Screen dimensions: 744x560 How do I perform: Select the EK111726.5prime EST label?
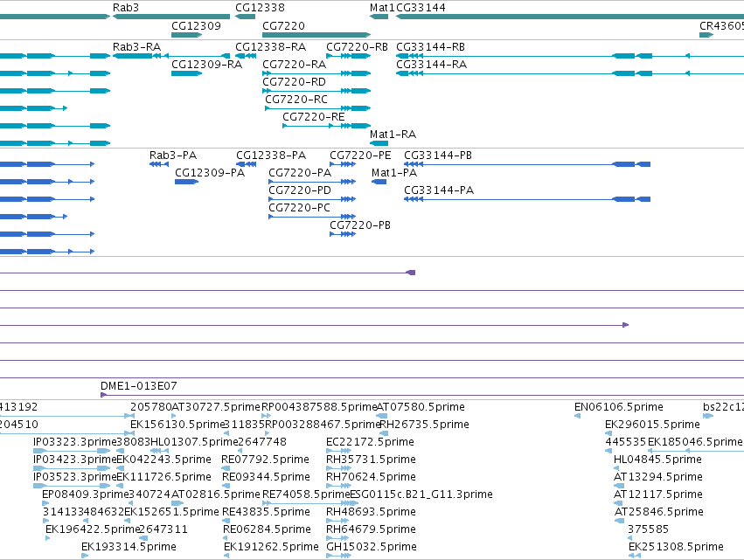point(163,476)
